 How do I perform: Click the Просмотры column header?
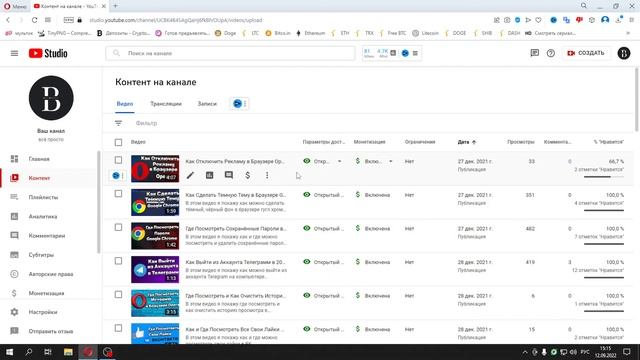(520, 142)
